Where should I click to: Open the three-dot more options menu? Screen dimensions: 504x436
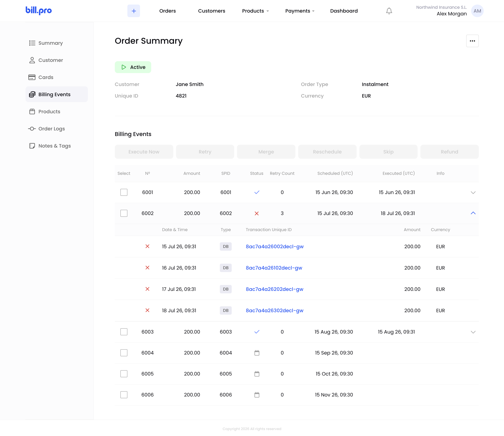[x=472, y=41]
